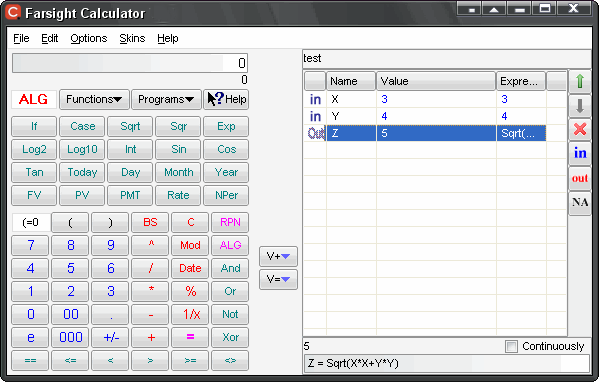Click the 000 keypad button
The image size is (599, 382).
pyautogui.click(x=71, y=337)
